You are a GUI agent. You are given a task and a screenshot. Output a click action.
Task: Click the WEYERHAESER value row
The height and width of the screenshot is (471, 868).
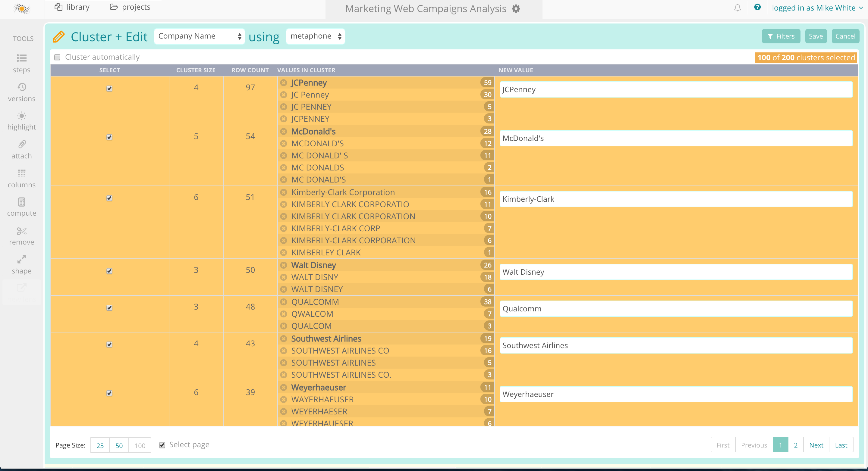point(386,411)
